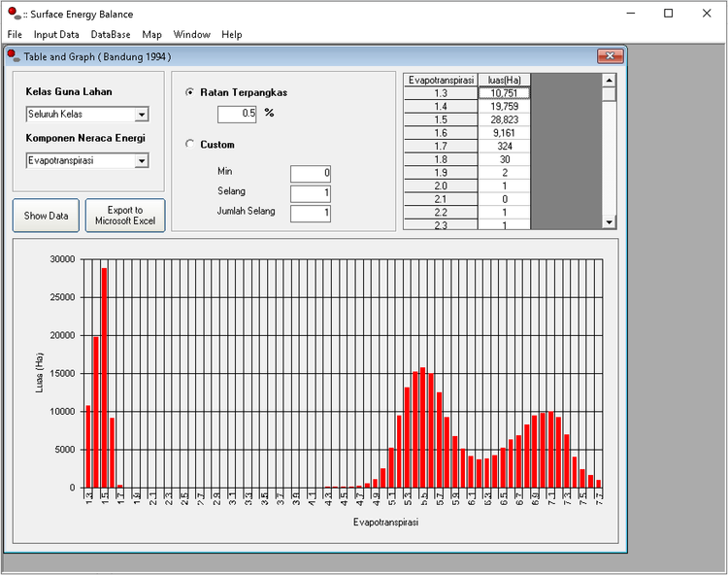Open the Input Data menu
The width and height of the screenshot is (728, 575).
56,34
